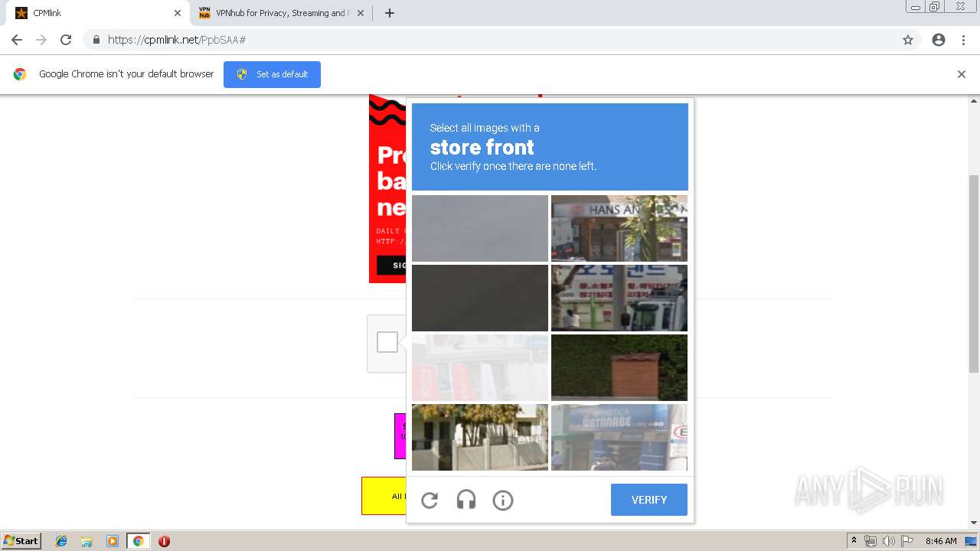
Task: Activate Chrome in the taskbar
Action: 138,541
